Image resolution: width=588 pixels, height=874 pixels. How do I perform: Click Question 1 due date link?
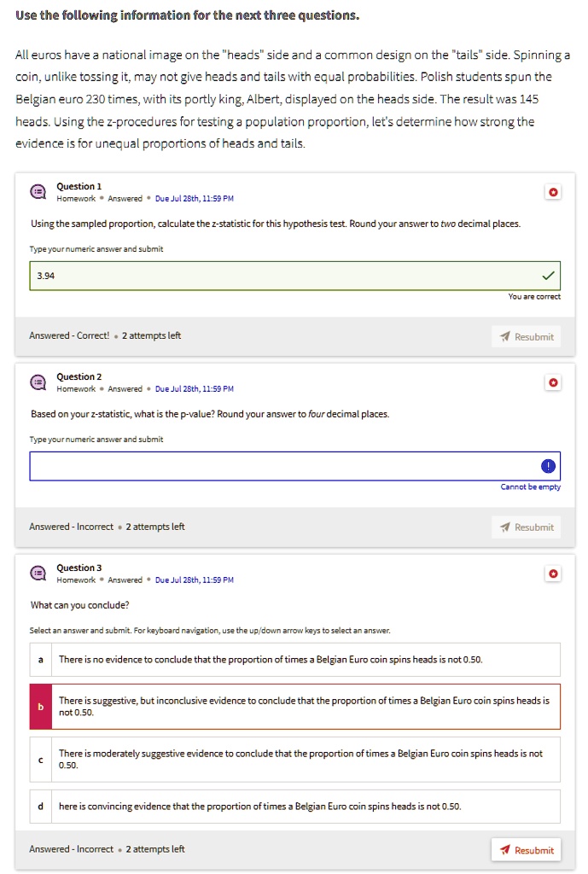194,199
